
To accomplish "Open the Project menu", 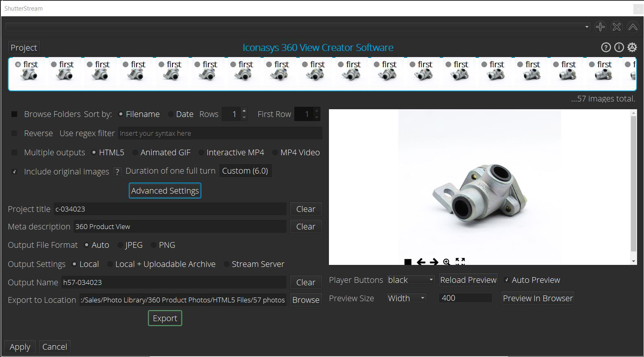I will coord(24,48).
